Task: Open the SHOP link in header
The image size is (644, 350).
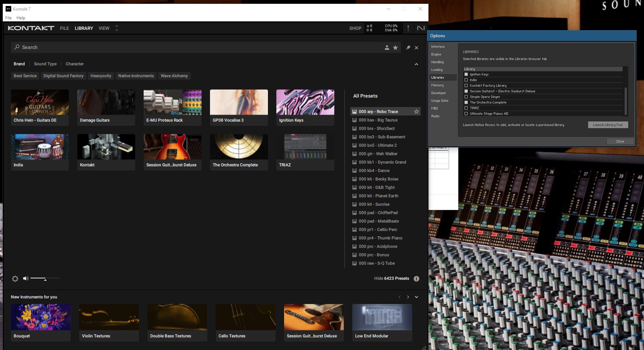Action: [x=355, y=28]
